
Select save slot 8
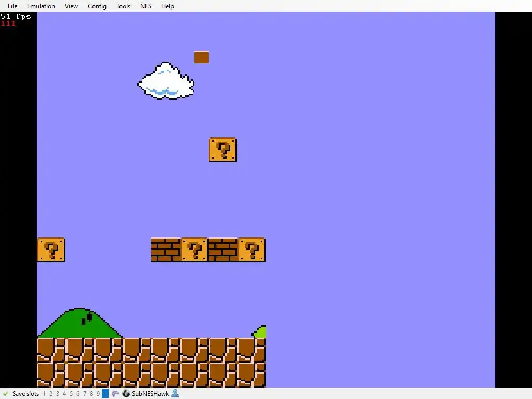[x=91, y=394]
